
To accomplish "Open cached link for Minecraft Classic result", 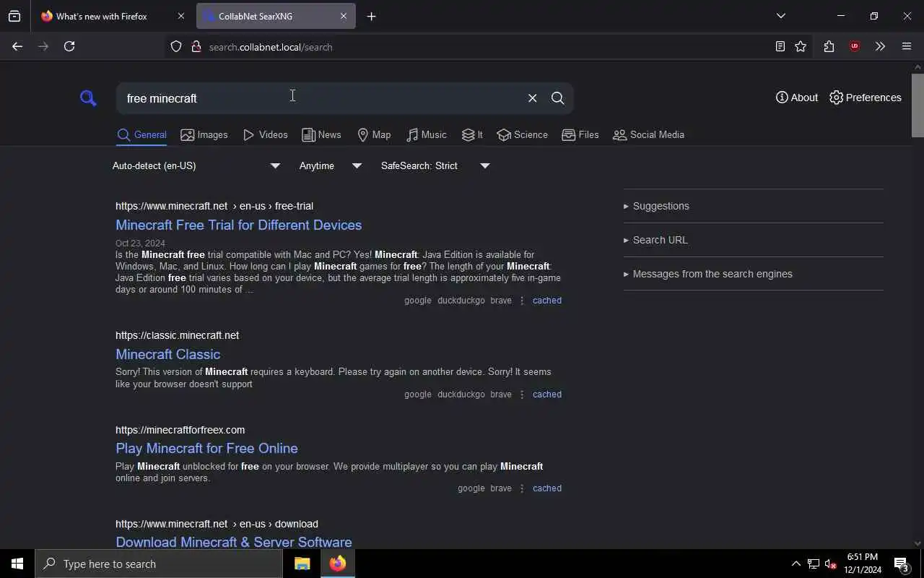I will [x=547, y=394].
